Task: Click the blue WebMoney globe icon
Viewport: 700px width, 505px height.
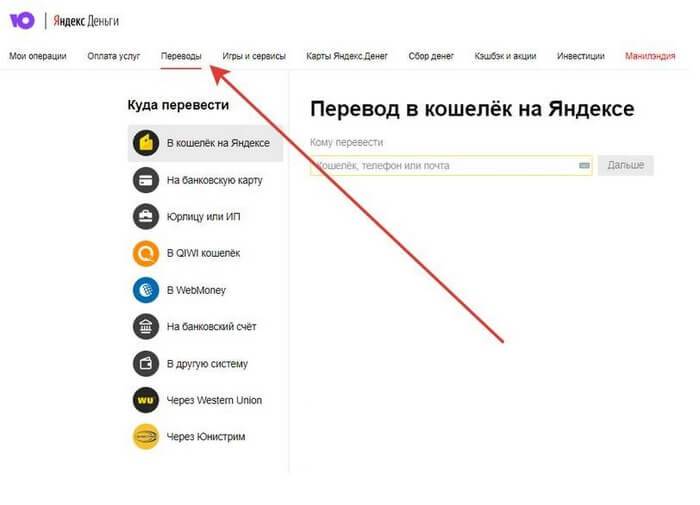Action: (x=146, y=290)
